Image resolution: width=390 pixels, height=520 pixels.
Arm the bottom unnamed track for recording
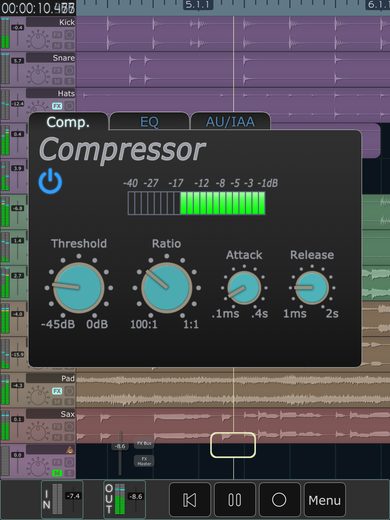[69, 462]
